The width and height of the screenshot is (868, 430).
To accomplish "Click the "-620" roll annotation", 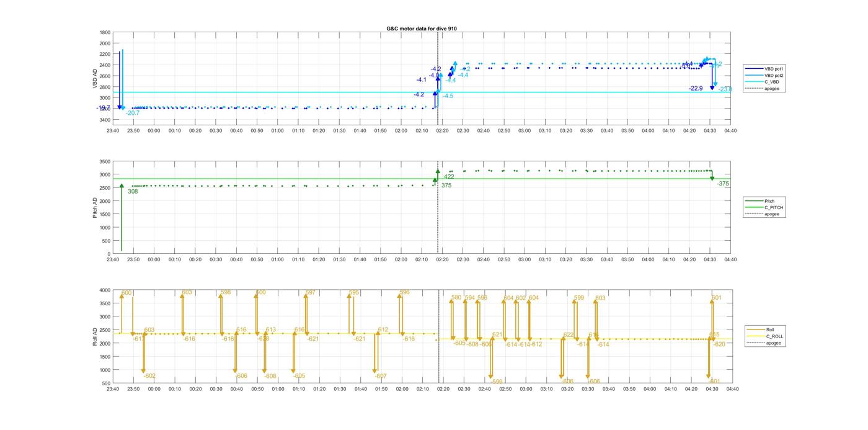I will pos(719,344).
